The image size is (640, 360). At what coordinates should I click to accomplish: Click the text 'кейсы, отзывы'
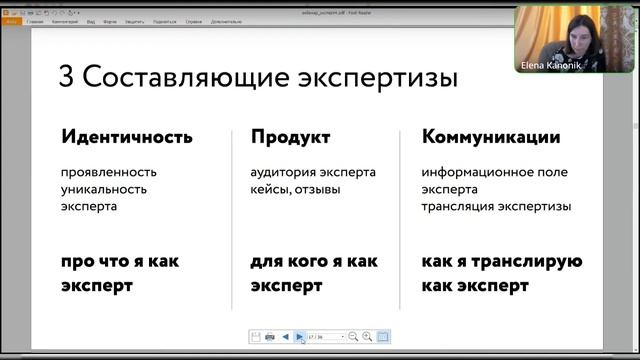point(296,190)
